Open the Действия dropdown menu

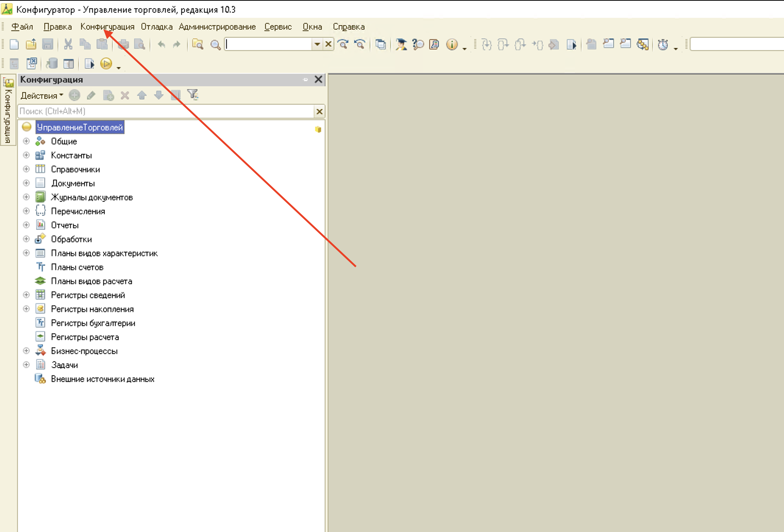[x=42, y=96]
